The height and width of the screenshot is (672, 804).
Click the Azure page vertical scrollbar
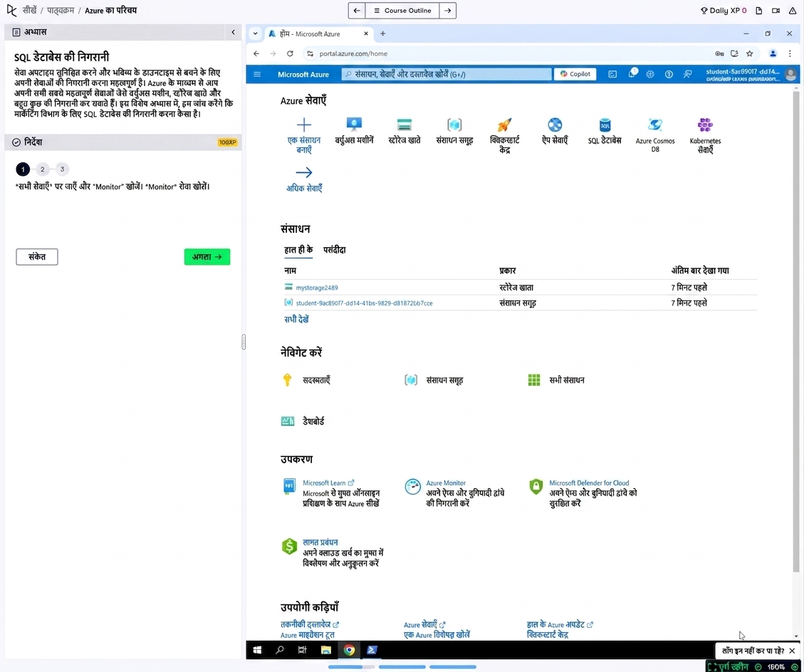coord(795,330)
